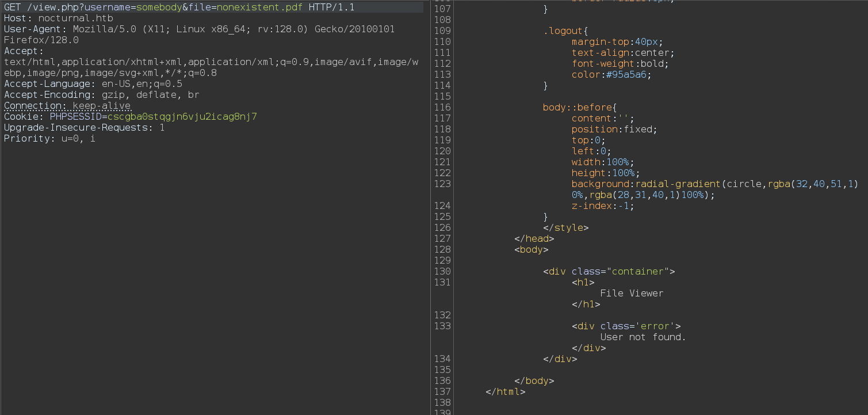Click the Connection keep-alive header

tap(67, 106)
